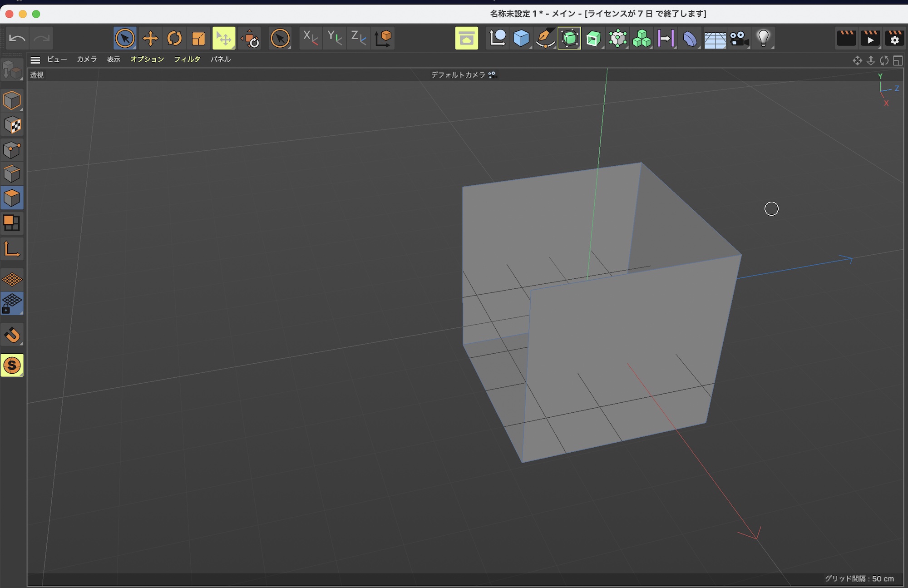Click the viewport maximize toggle icon
The image size is (908, 588).
[x=898, y=60]
